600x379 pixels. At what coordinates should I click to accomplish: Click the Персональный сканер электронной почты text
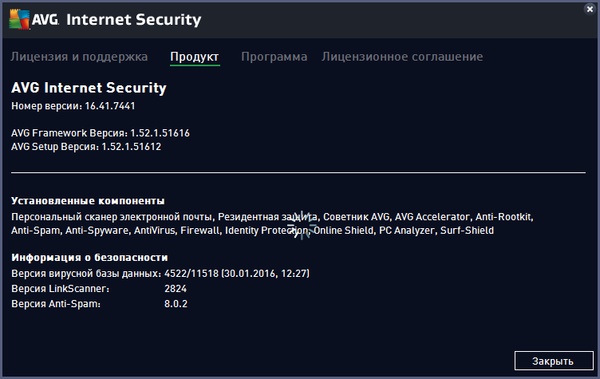pos(112,217)
